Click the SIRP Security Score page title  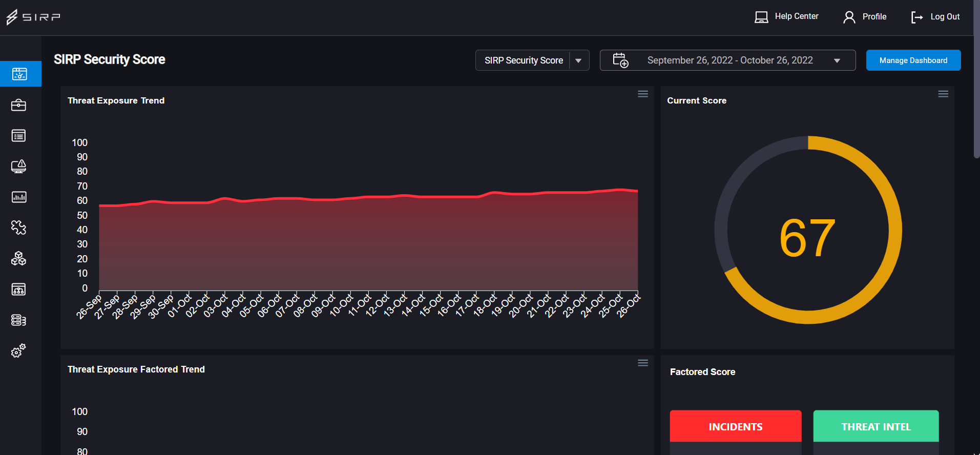pos(110,59)
